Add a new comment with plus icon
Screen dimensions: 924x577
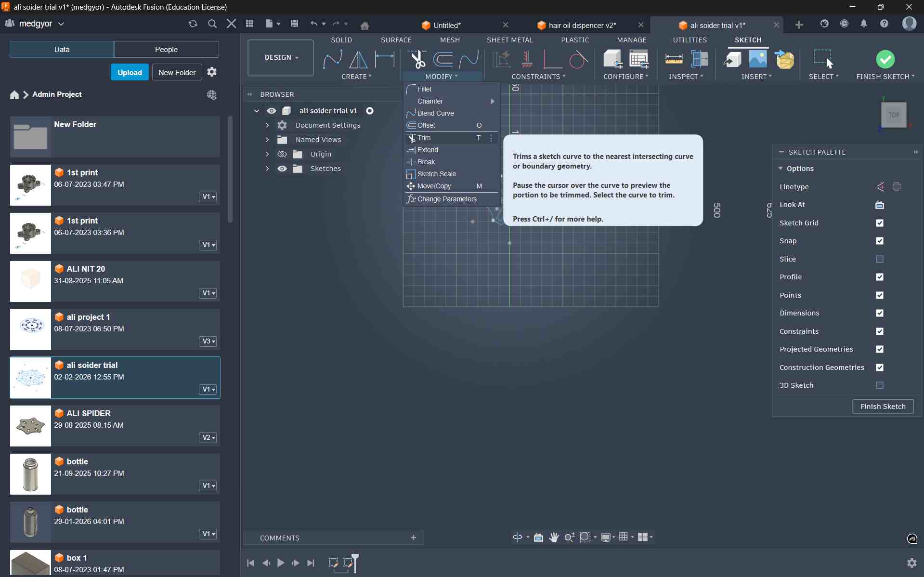click(x=413, y=538)
